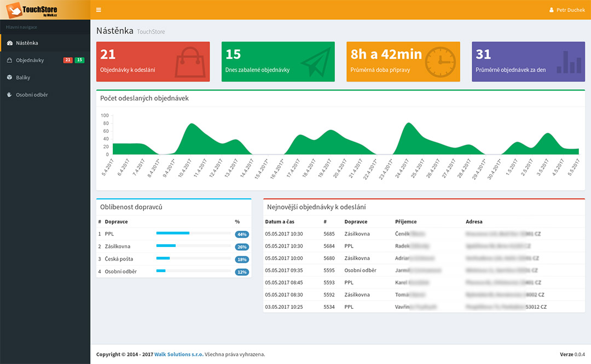Click the 18% badge for Česká pošta
Image resolution: width=591 pixels, height=364 pixels.
point(242,260)
